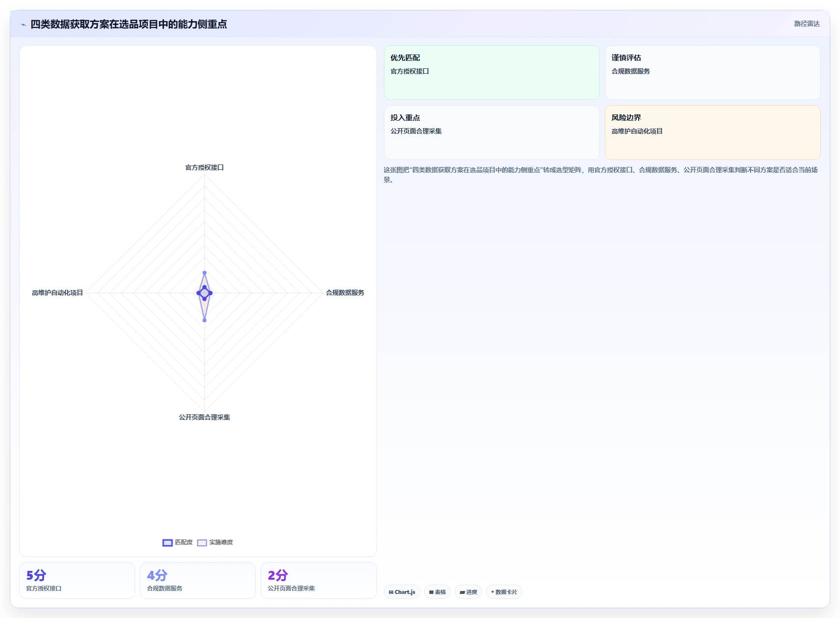
Task: Click the 表格 tag
Action: (x=437, y=592)
